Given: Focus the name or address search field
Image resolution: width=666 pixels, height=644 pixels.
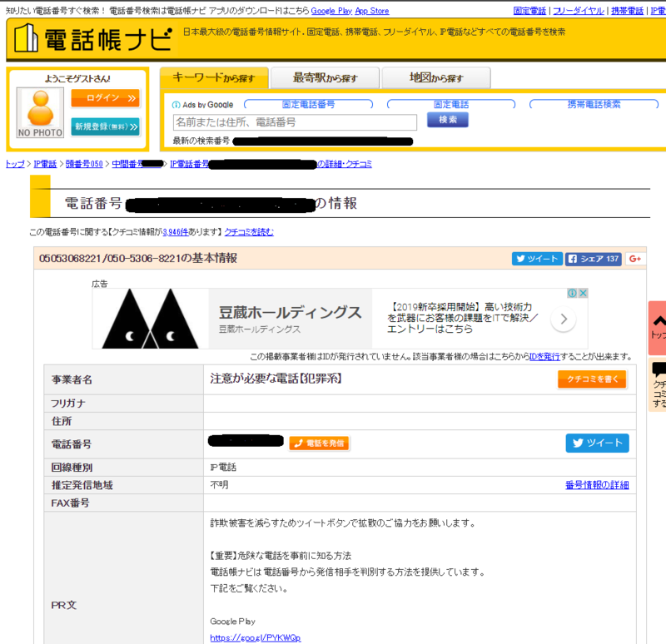Looking at the screenshot, I should 295,122.
